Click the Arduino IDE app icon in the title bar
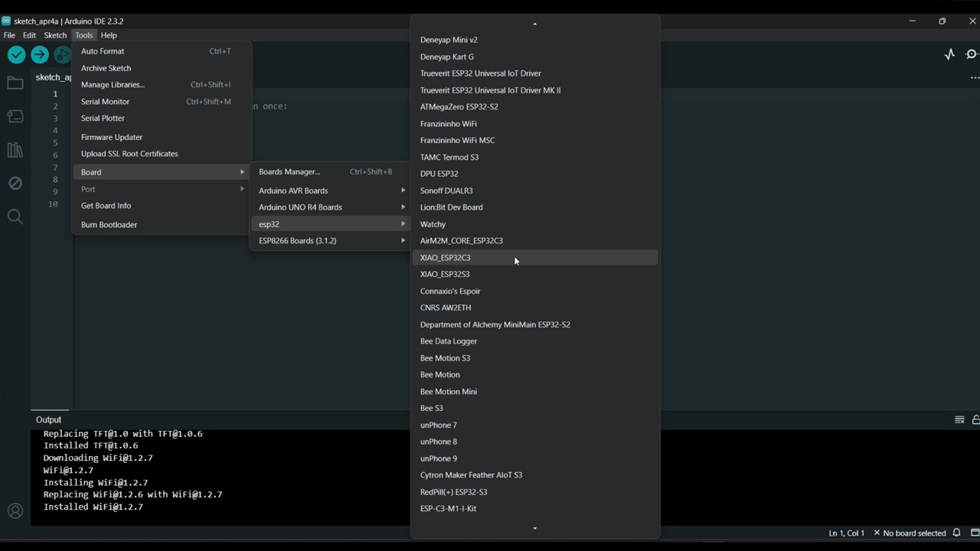 tap(6, 21)
